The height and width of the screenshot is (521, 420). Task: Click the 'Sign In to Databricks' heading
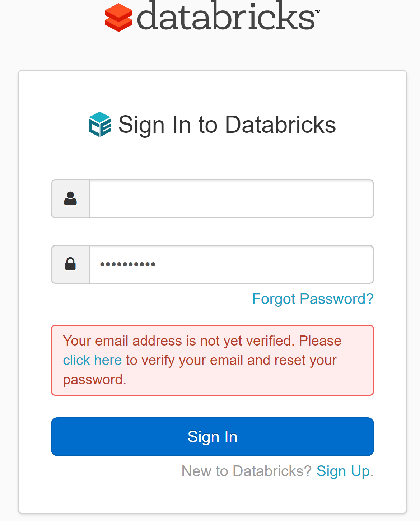(227, 125)
